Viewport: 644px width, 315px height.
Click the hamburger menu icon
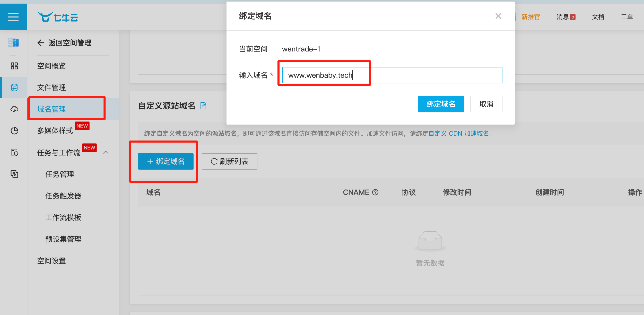[13, 17]
